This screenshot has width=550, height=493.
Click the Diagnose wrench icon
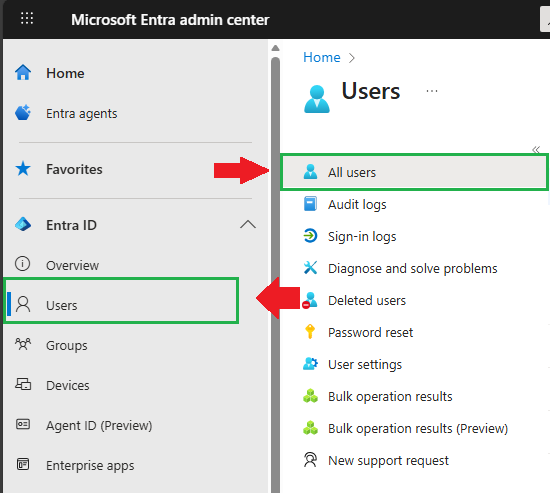pos(310,268)
